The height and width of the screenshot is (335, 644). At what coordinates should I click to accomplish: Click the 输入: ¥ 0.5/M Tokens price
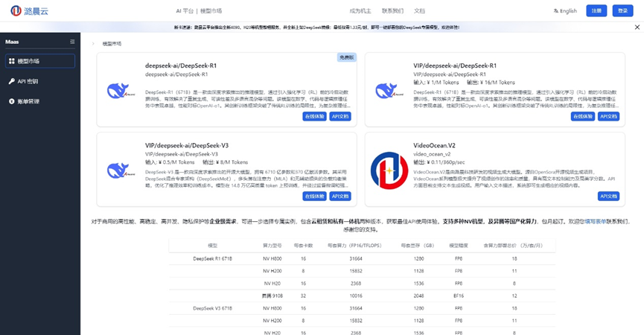point(170,162)
